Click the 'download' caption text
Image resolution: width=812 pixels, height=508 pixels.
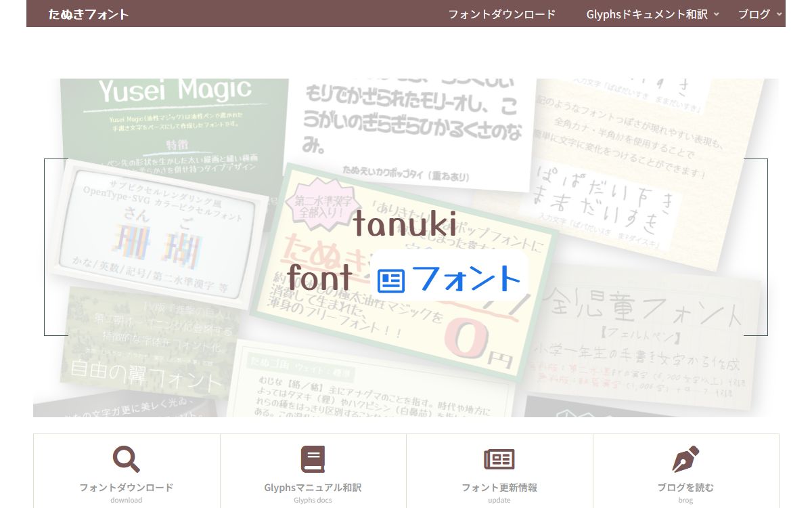tap(127, 501)
